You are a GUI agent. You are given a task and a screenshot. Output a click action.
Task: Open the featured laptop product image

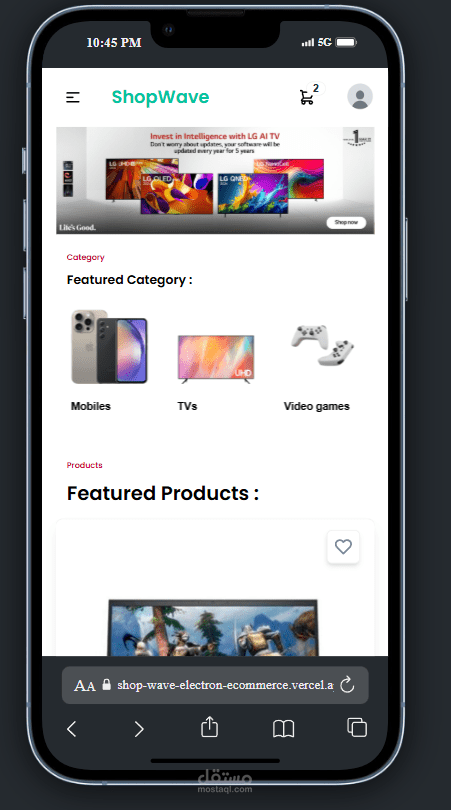pyautogui.click(x=213, y=627)
